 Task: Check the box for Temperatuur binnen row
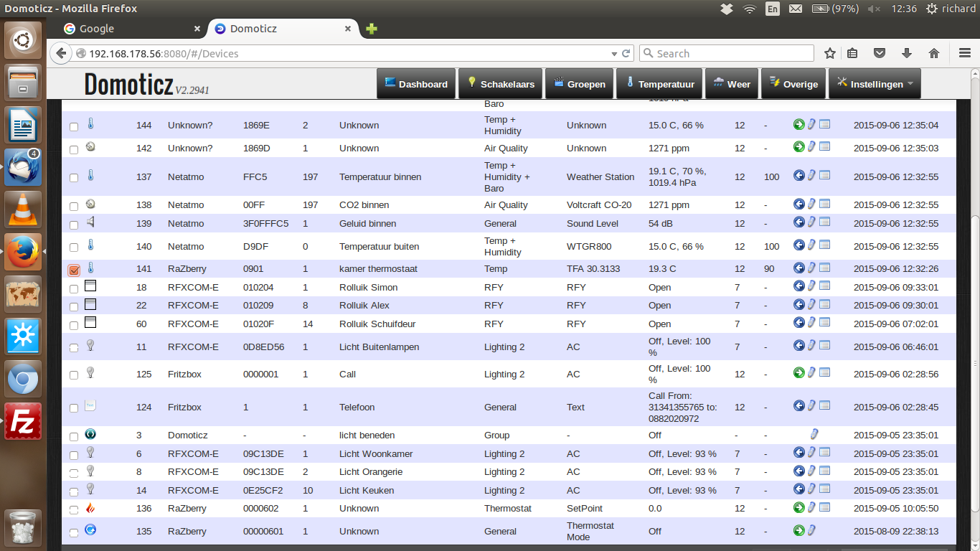click(x=74, y=178)
